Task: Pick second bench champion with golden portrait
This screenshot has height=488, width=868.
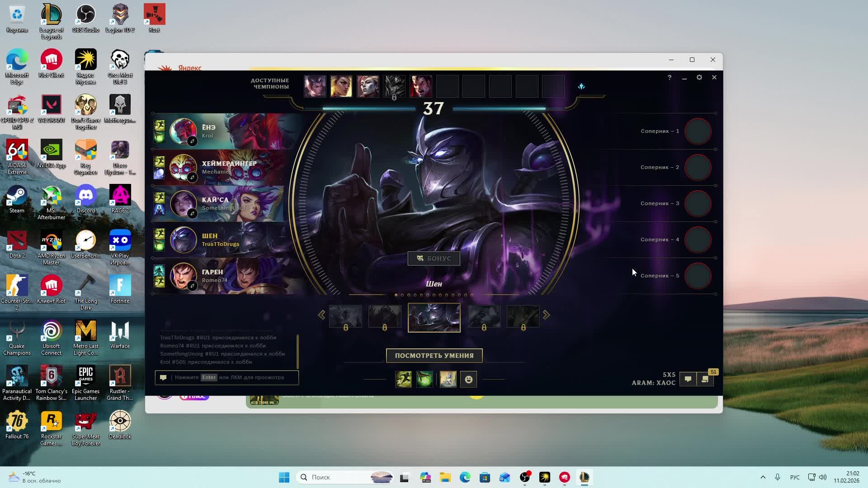Action: point(341,86)
